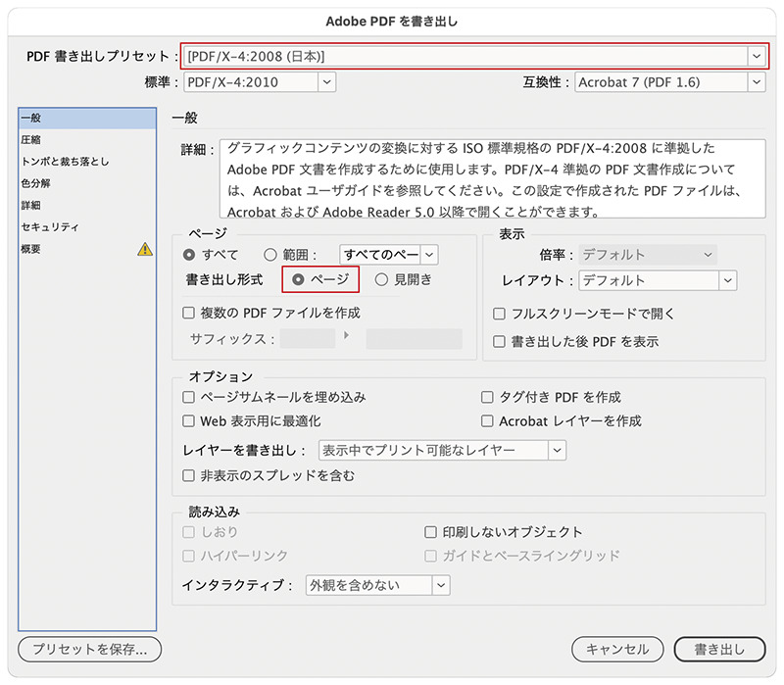Click the triangle arrow next to サフィックス
Image resolution: width=784 pixels, height=685 pixels.
[x=347, y=335]
